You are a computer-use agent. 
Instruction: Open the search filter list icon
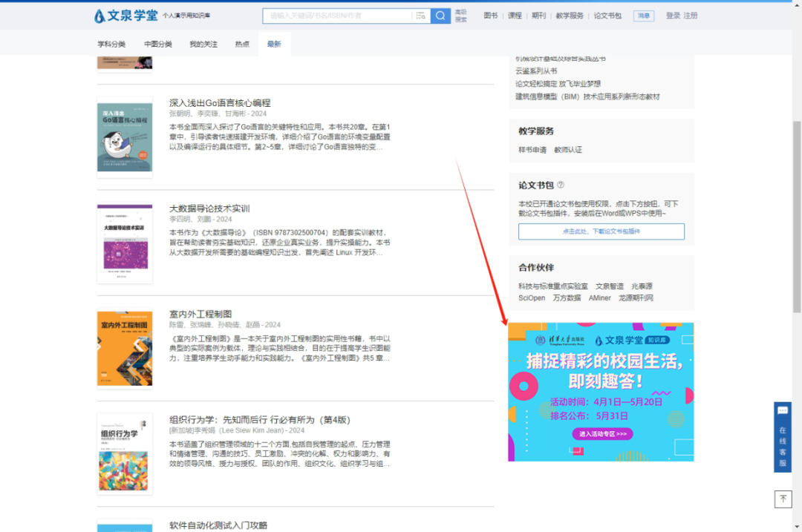[x=420, y=16]
